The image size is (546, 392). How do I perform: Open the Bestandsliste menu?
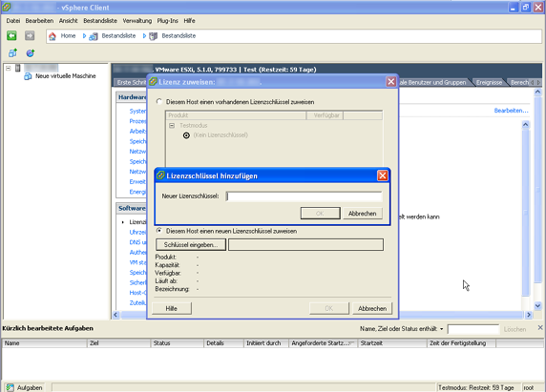(100, 21)
